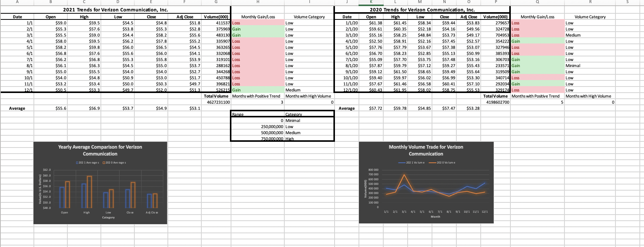Select the date cell 1/1/20

(347, 23)
